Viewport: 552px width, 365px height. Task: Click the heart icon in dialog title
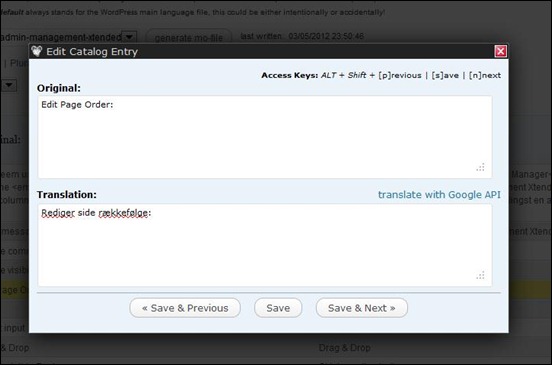pos(37,51)
